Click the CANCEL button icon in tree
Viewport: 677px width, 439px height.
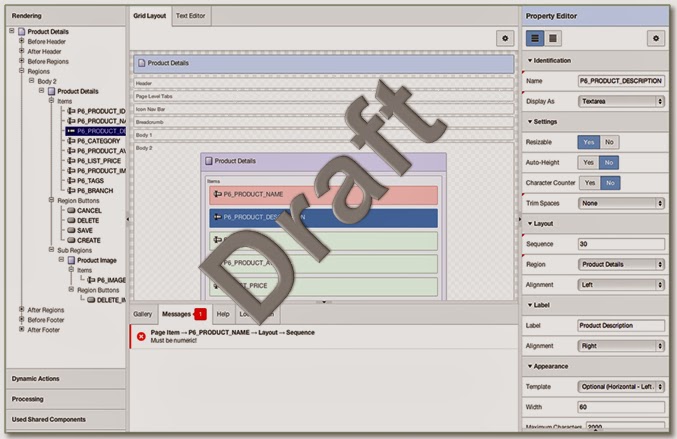point(71,210)
